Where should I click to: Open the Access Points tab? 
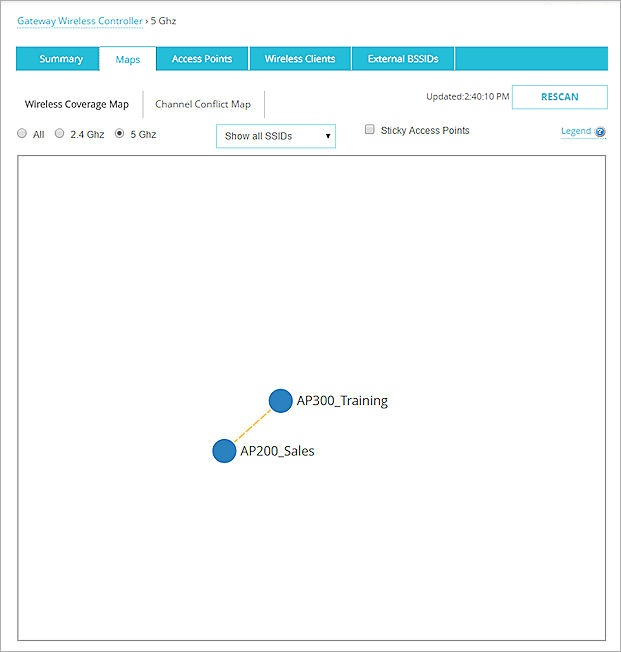(x=202, y=59)
